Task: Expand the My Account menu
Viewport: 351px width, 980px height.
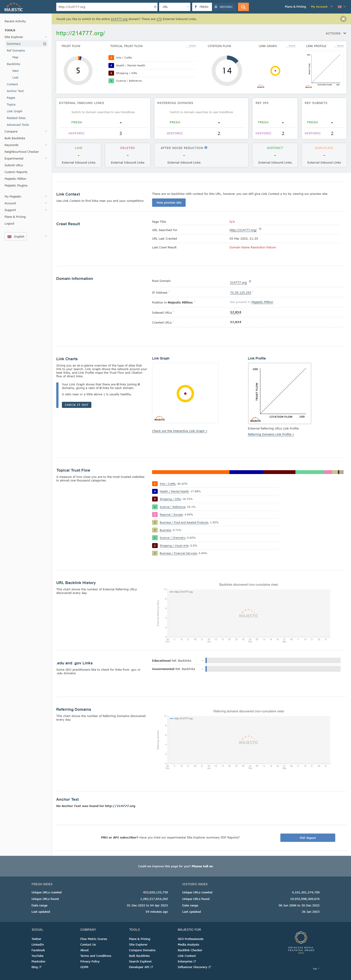Action: pos(321,7)
